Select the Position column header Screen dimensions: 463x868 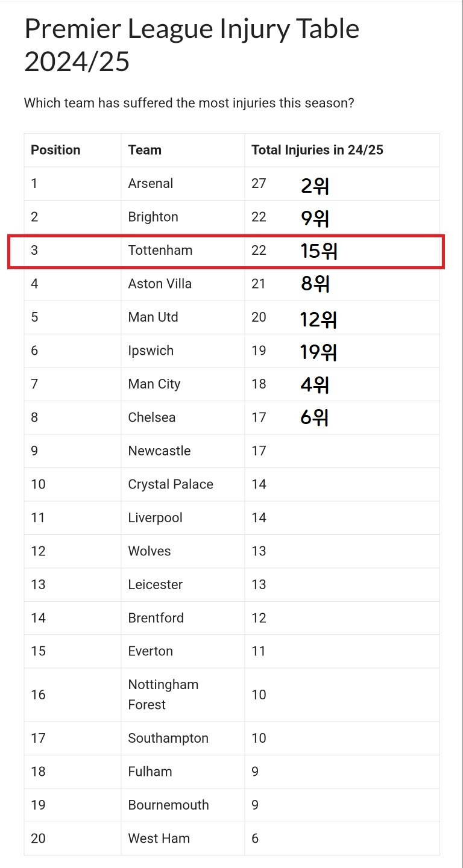(55, 150)
